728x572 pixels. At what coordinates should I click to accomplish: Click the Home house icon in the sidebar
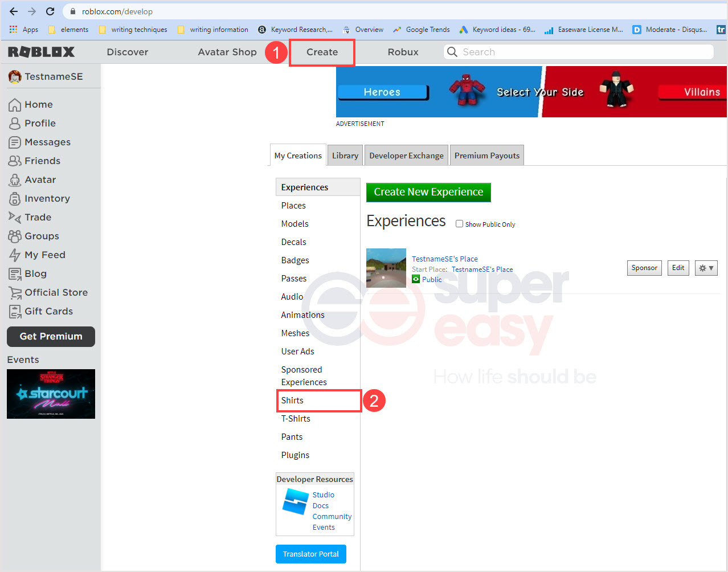coord(15,104)
